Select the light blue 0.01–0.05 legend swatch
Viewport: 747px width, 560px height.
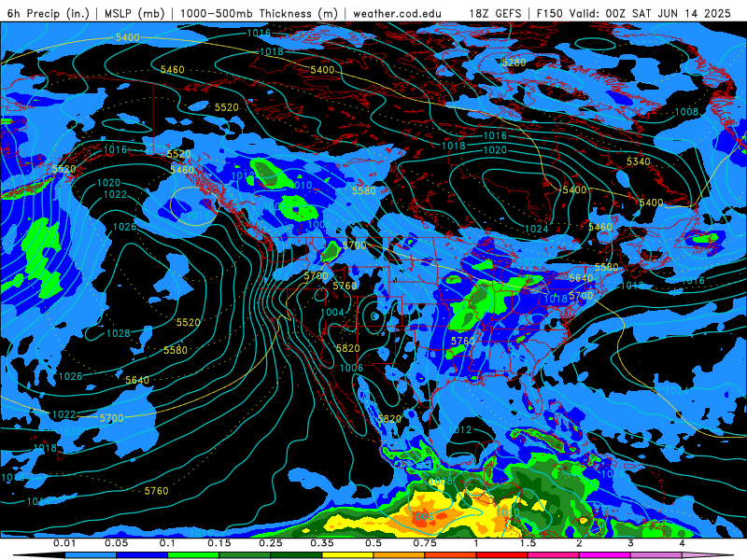(91, 555)
